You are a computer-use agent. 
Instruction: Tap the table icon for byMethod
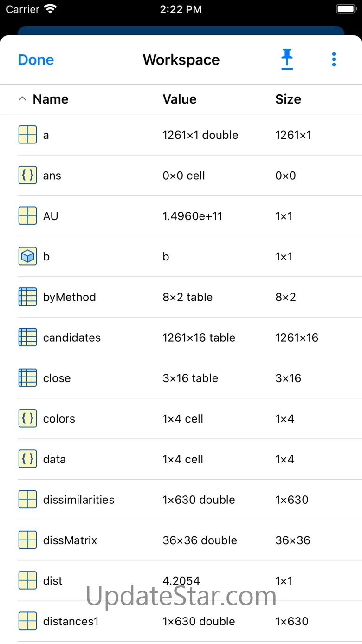tap(28, 297)
